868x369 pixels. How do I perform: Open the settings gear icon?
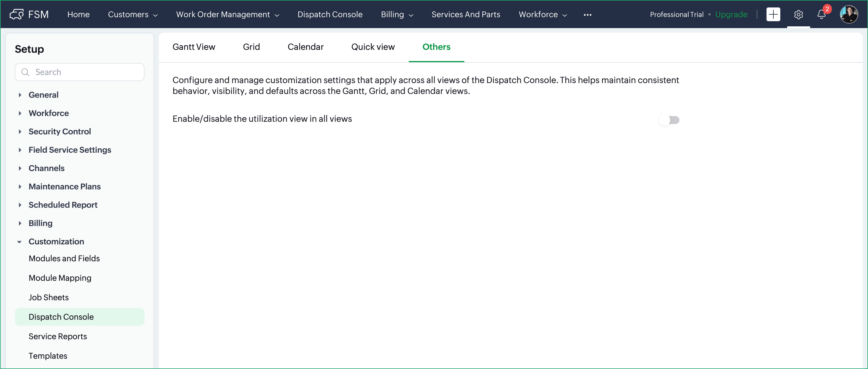[x=798, y=15]
